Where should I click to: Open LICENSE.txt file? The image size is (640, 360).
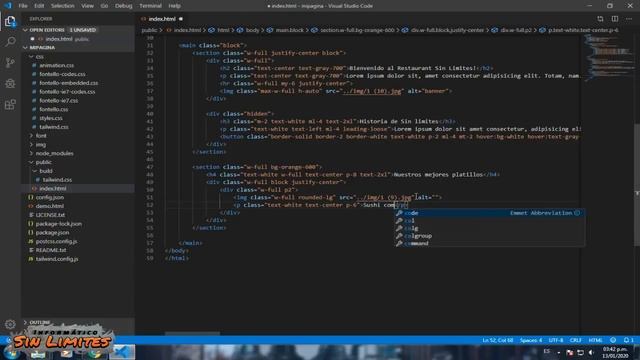(50, 215)
